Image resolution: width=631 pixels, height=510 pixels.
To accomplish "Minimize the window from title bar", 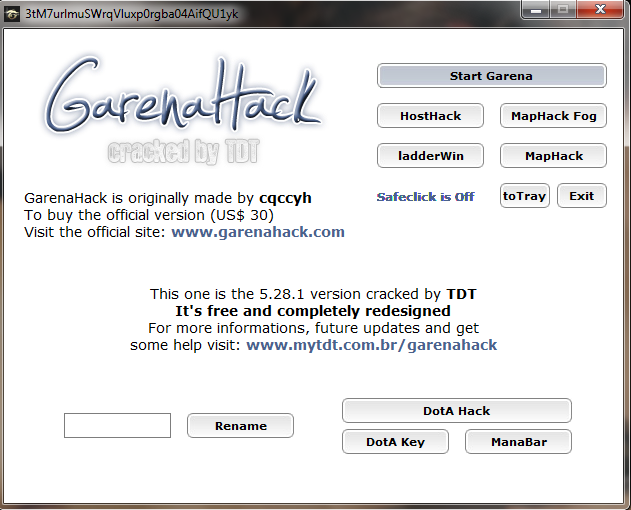I will pos(536,9).
